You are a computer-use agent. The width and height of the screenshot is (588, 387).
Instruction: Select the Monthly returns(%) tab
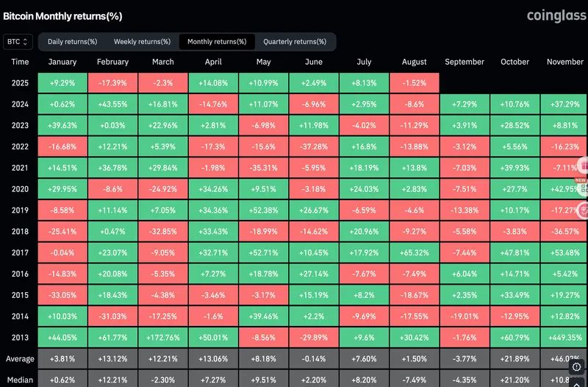click(217, 42)
